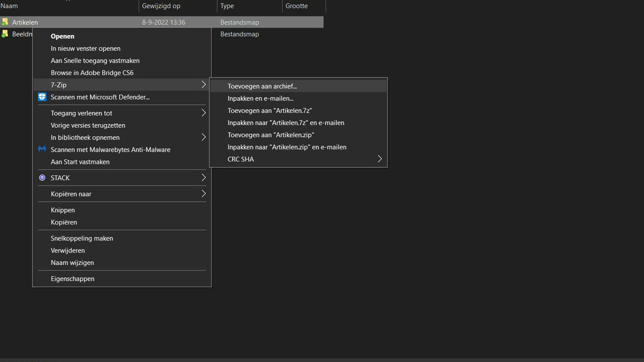Expand the CRC SHA submenu arrow

pyautogui.click(x=379, y=159)
